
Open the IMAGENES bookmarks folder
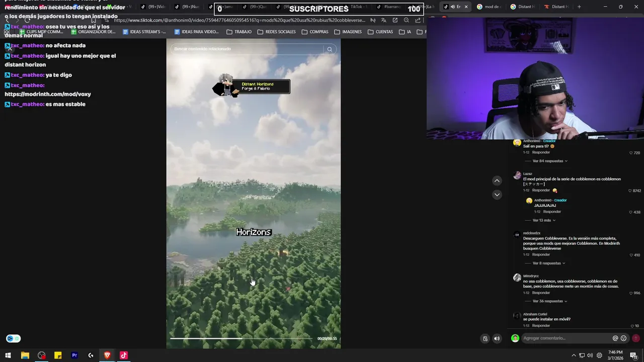click(348, 32)
